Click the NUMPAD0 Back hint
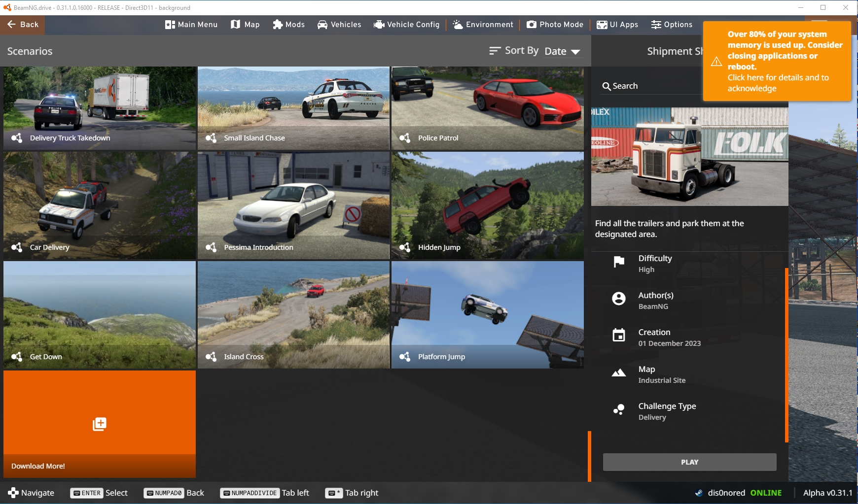Screen dimensions: 858x504 174,493
